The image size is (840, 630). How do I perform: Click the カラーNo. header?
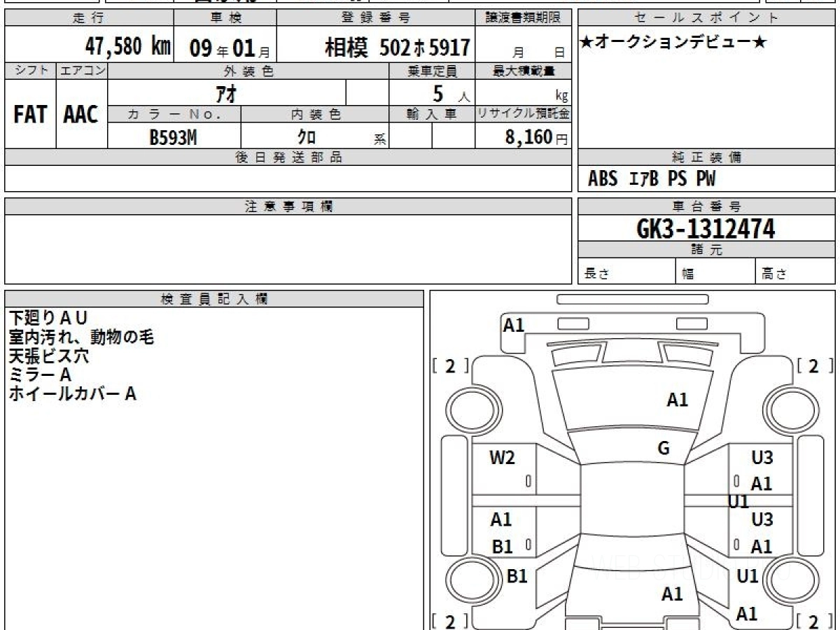(174, 115)
